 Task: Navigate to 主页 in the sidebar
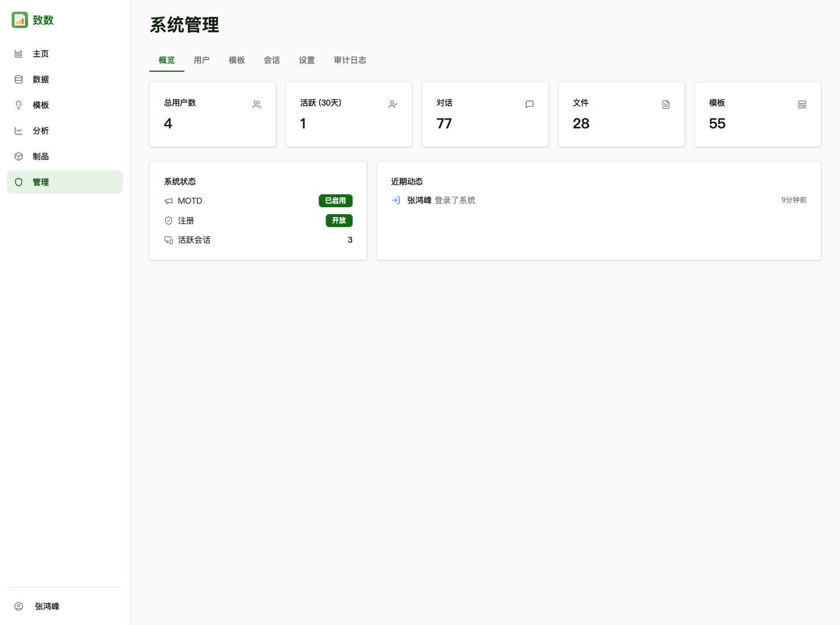(65, 54)
